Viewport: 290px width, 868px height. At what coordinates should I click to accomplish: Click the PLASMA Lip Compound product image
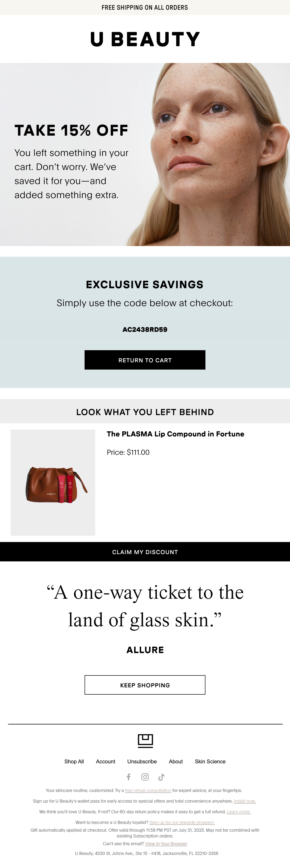tap(53, 482)
